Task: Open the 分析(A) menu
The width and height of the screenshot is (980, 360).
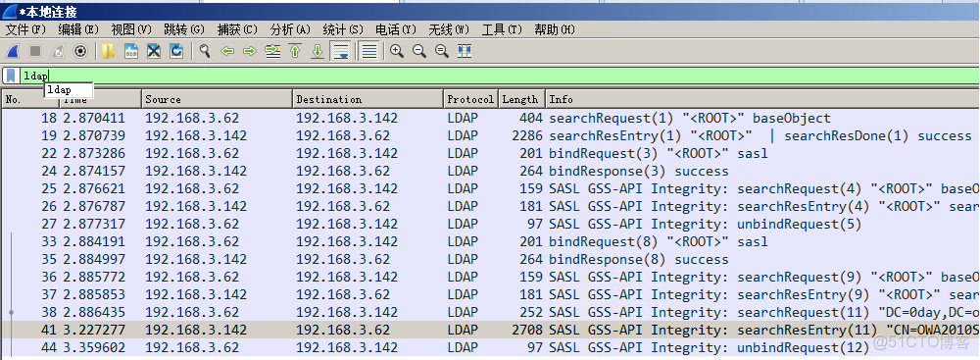Action: (291, 29)
